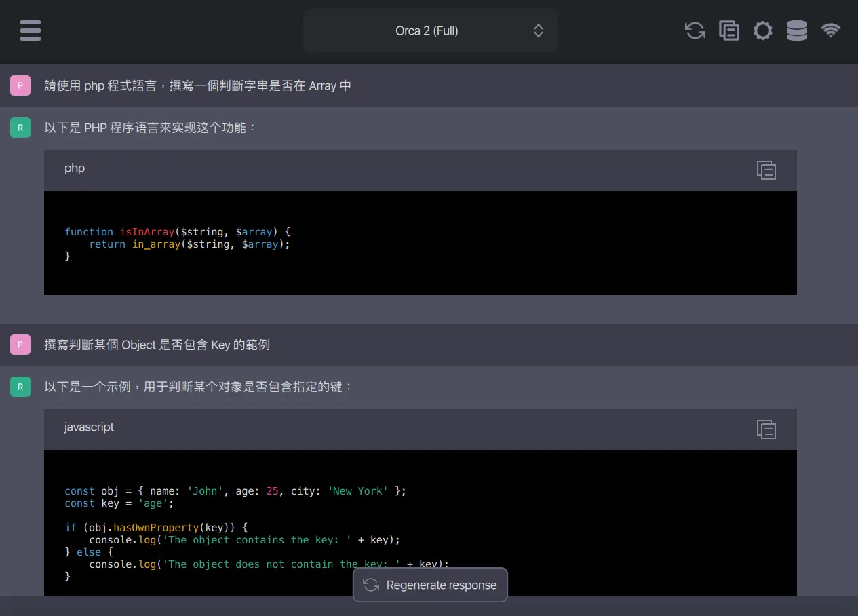858x616 pixels.
Task: Click the green R avatar beside the javascript answer
Action: pyautogui.click(x=20, y=387)
